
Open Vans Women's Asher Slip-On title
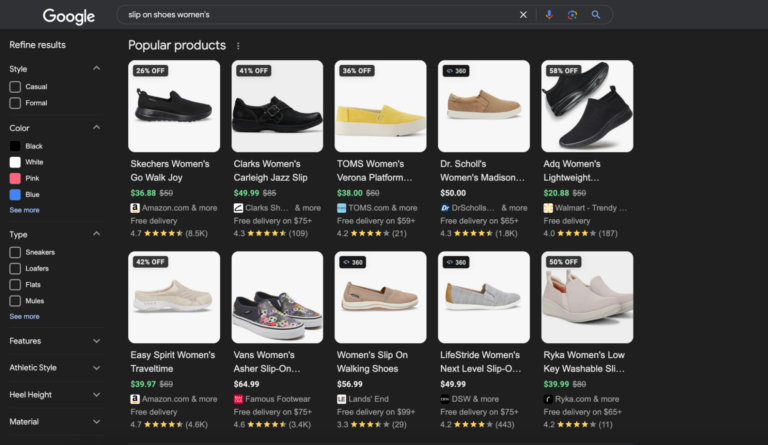[267, 361]
